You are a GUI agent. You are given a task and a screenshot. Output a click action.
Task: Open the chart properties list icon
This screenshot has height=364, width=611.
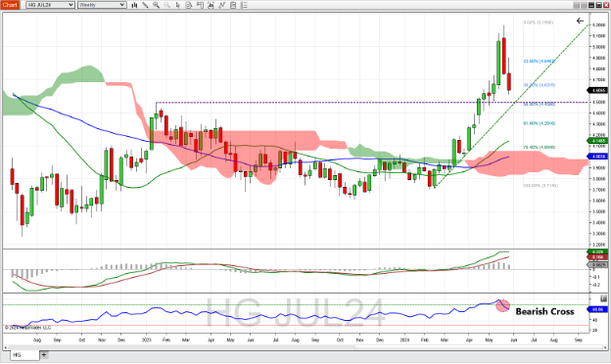tap(244, 5)
